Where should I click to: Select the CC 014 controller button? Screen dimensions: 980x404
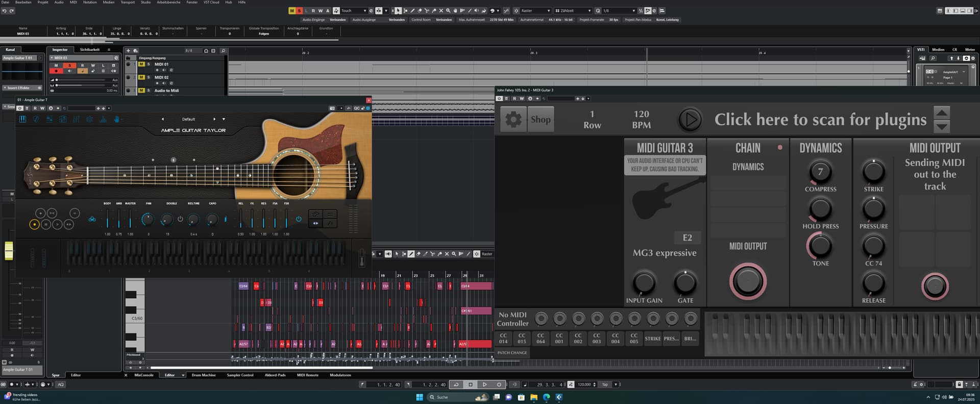(503, 338)
